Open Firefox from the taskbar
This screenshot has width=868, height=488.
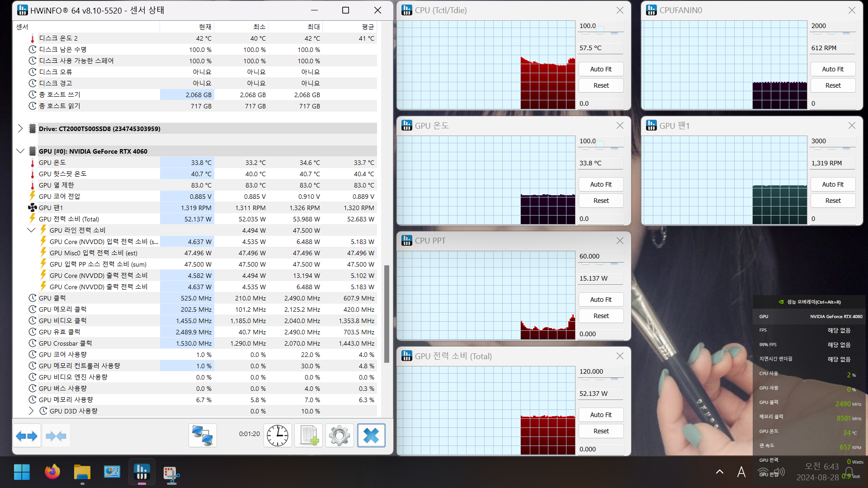[52, 472]
